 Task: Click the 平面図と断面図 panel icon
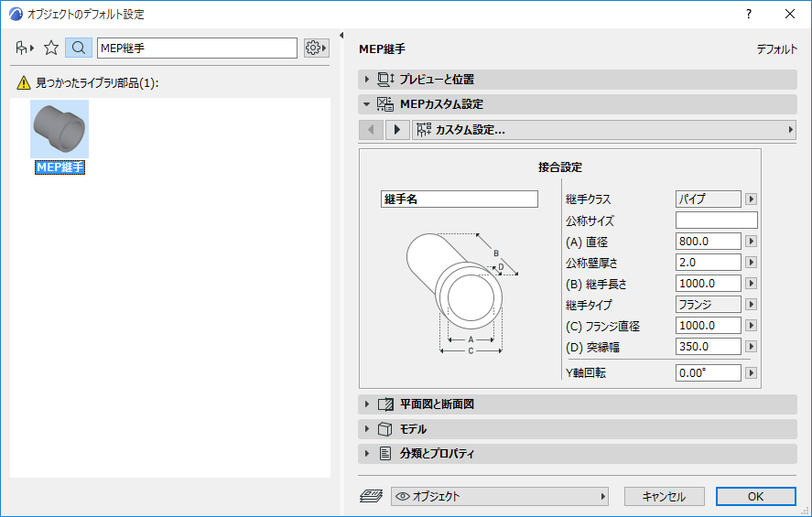(x=385, y=404)
